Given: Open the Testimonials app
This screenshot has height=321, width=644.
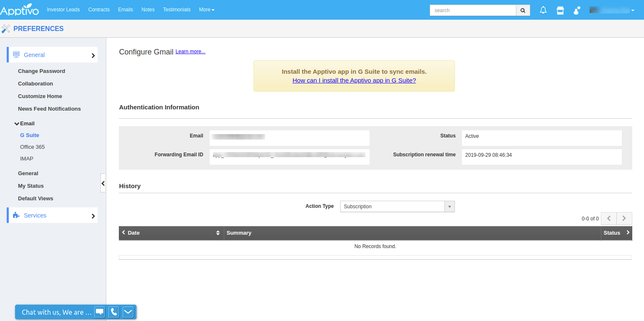Looking at the screenshot, I should click(x=177, y=10).
